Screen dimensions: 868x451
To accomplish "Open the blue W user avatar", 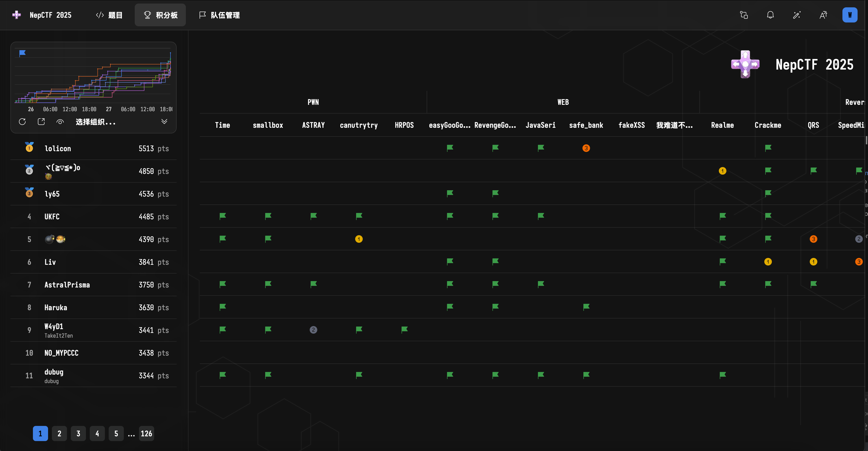I will (x=850, y=15).
